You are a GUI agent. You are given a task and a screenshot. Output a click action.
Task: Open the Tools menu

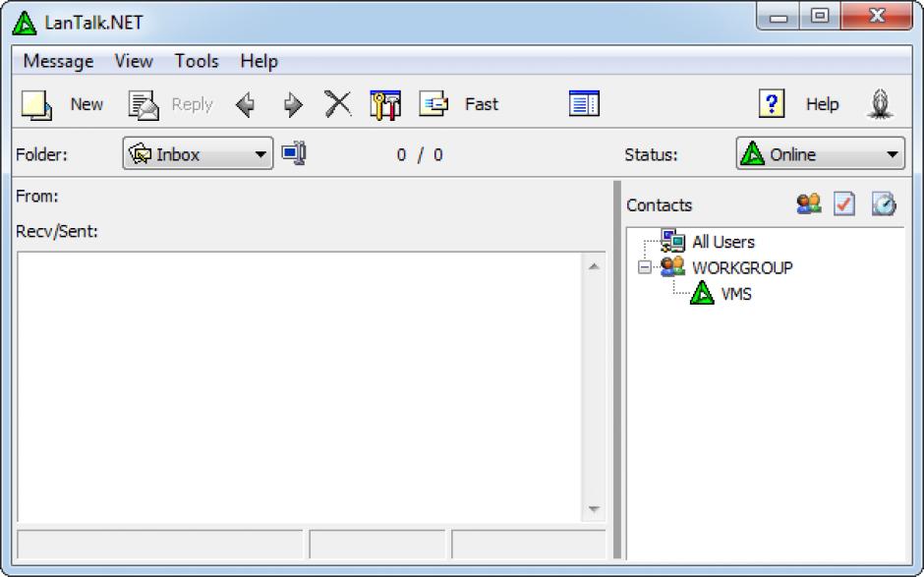pyautogui.click(x=197, y=61)
